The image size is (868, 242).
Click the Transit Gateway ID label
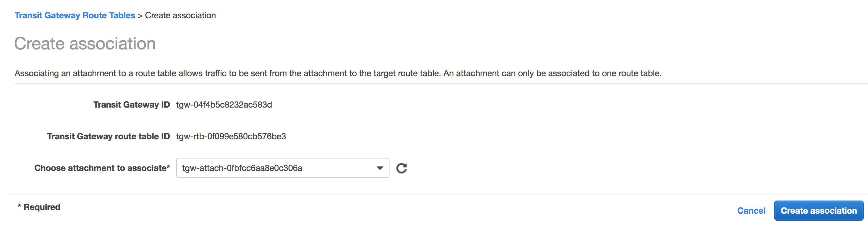[x=131, y=105]
